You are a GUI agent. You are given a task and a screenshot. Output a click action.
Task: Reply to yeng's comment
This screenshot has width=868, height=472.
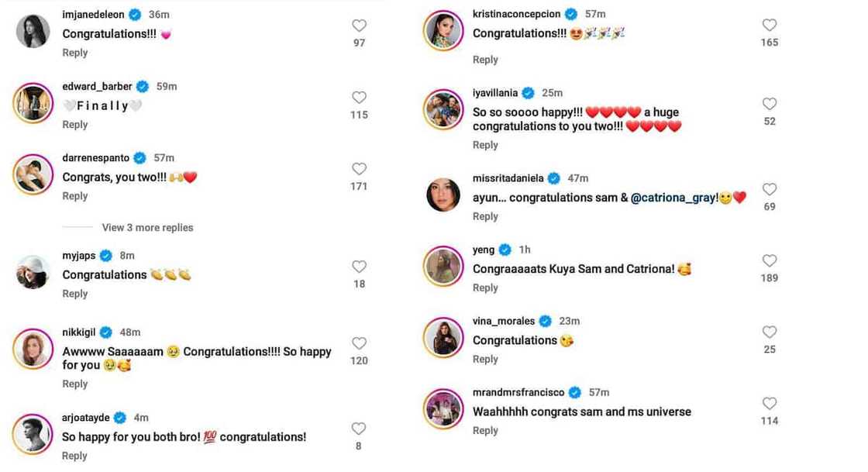485,288
